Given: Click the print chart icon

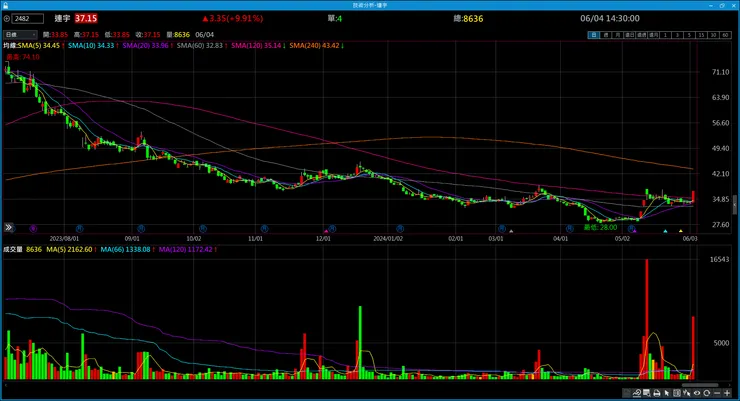Looking at the screenshot, I should [x=656, y=393].
